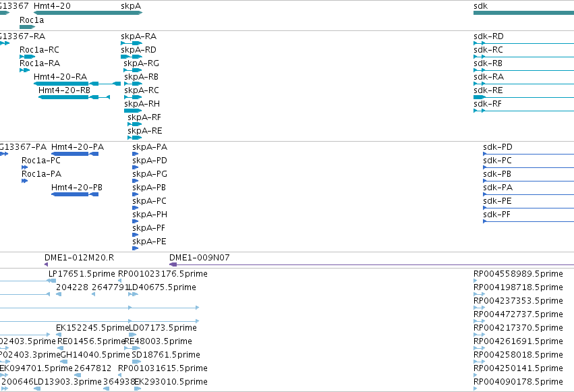The image size is (574, 392).
Task: Click the RP004558989.5prime EST label
Action: (518, 274)
